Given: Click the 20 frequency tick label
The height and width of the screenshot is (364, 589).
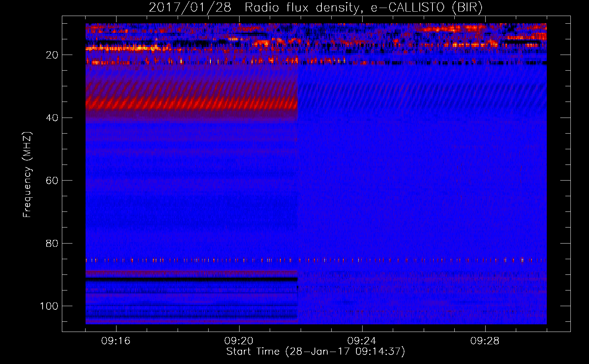Looking at the screenshot, I should [52, 55].
